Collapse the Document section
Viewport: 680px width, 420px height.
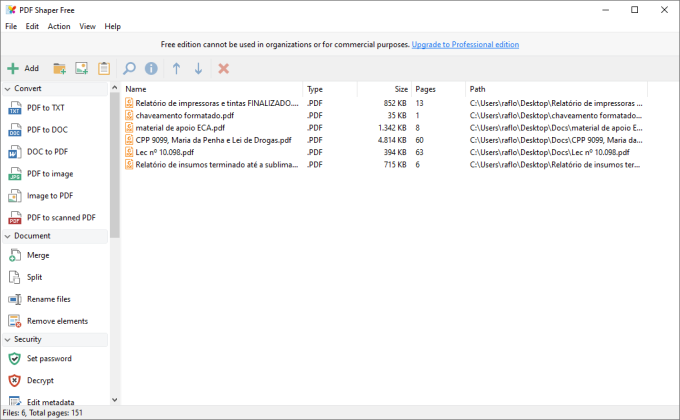(x=7, y=236)
